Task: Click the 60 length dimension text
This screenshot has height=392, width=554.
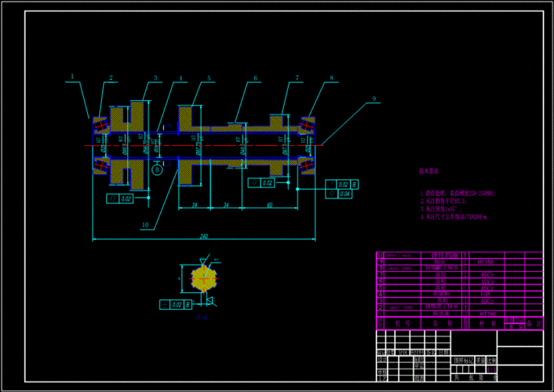Action: (269, 205)
